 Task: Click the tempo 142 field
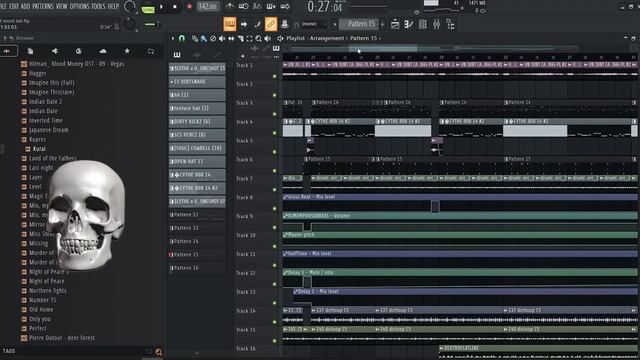(208, 7)
